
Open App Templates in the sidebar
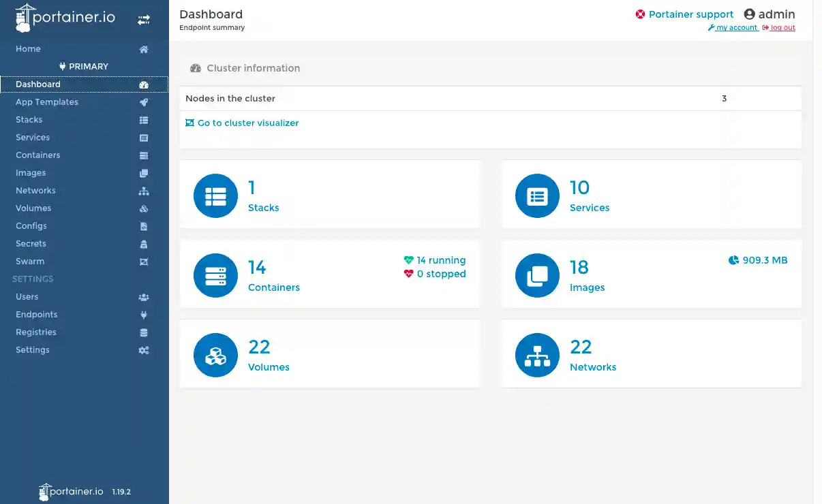click(47, 102)
